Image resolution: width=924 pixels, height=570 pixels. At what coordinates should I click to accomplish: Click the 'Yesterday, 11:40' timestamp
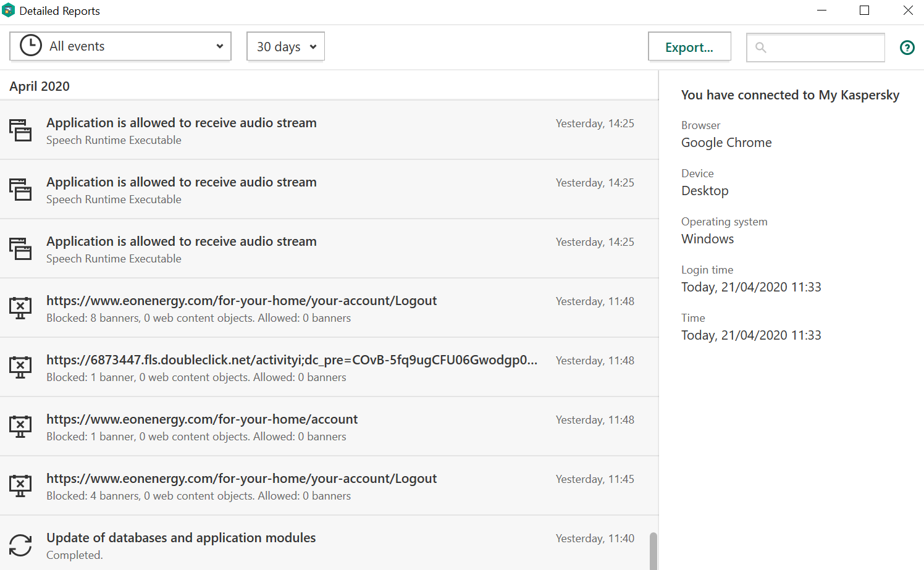click(595, 539)
